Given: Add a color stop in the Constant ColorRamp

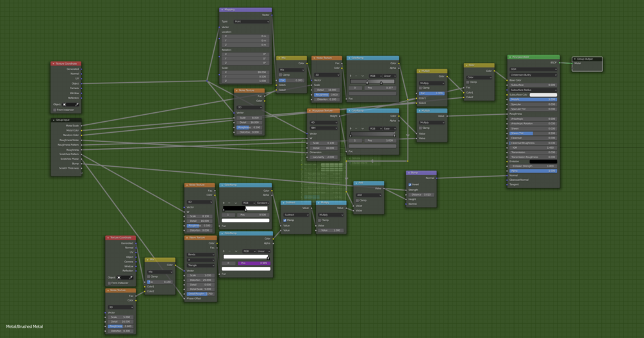Looking at the screenshot, I should (224, 203).
